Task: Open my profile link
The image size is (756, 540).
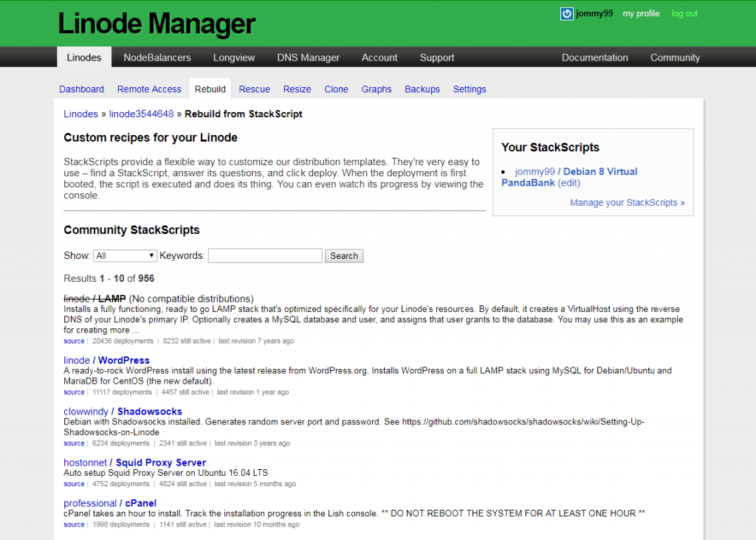Action: pos(641,13)
